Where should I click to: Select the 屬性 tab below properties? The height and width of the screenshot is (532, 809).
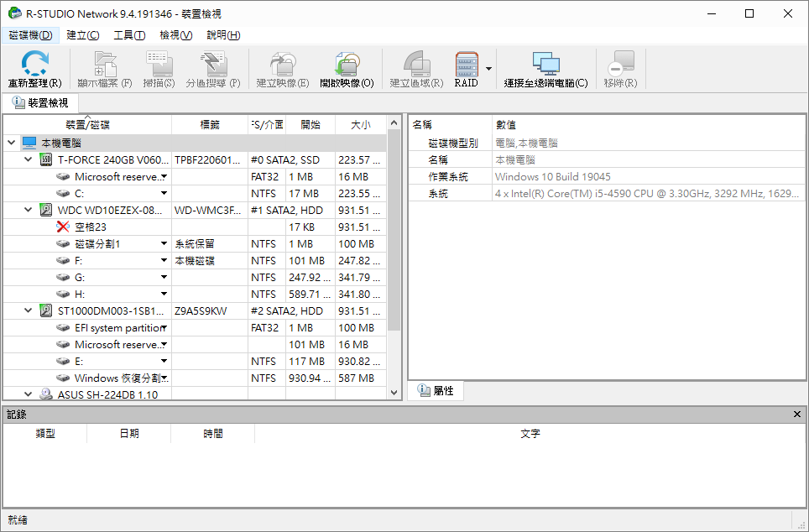point(436,391)
